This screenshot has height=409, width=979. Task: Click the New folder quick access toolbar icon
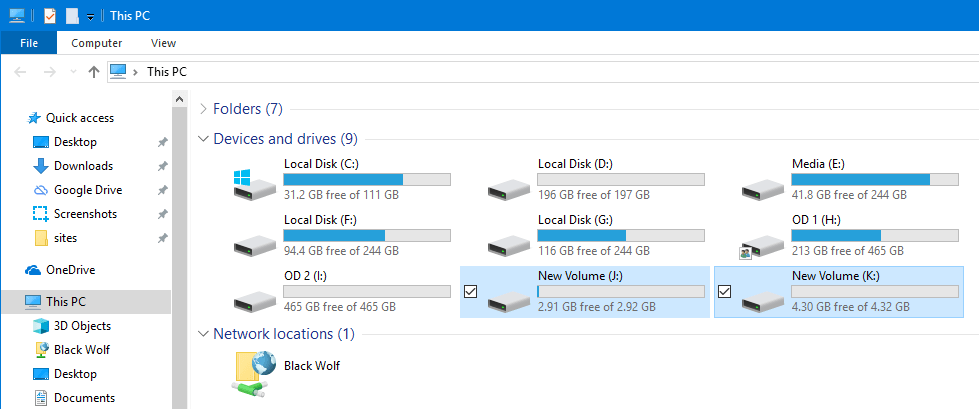click(x=72, y=16)
